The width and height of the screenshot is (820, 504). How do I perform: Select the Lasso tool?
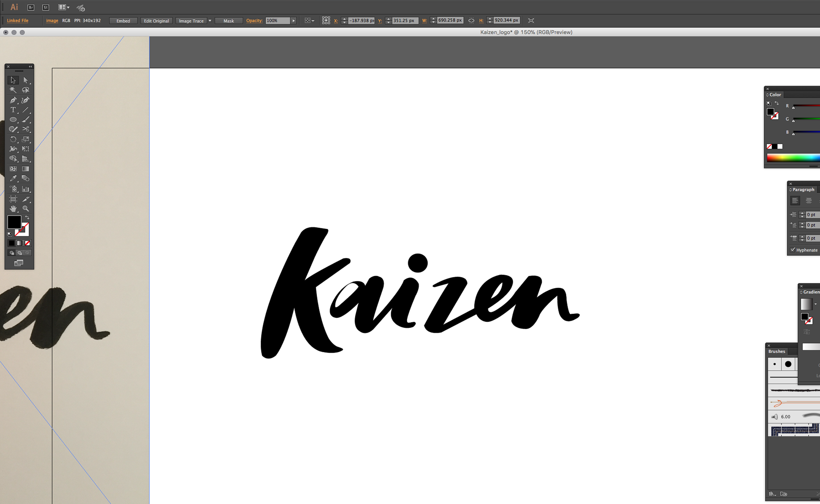pyautogui.click(x=26, y=90)
